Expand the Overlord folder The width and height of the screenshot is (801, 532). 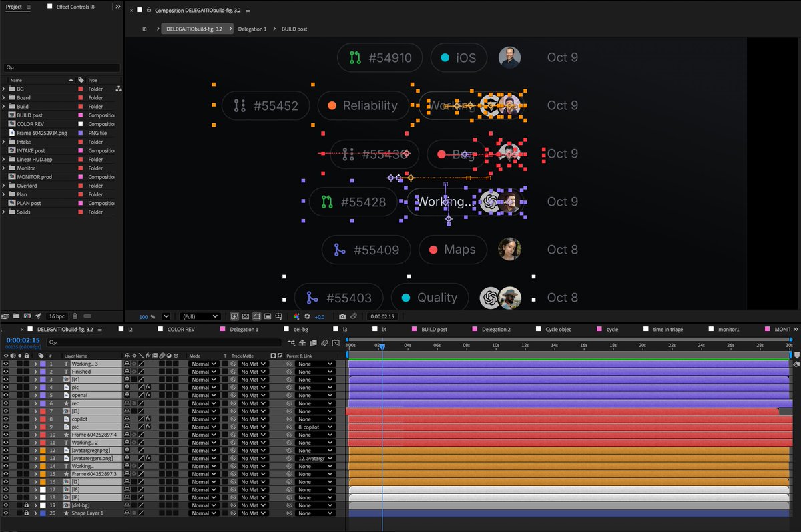coord(3,186)
